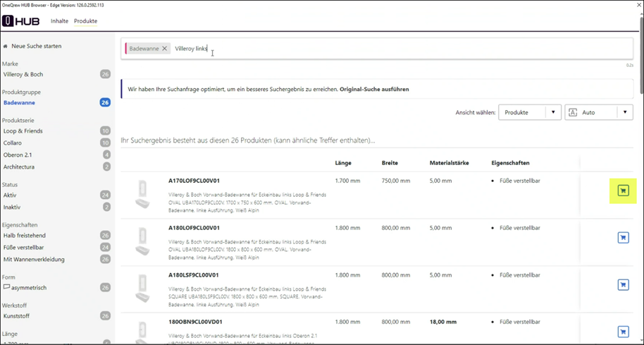Remove the Badewanne search tag
This screenshot has width=644, height=345.
pos(164,49)
